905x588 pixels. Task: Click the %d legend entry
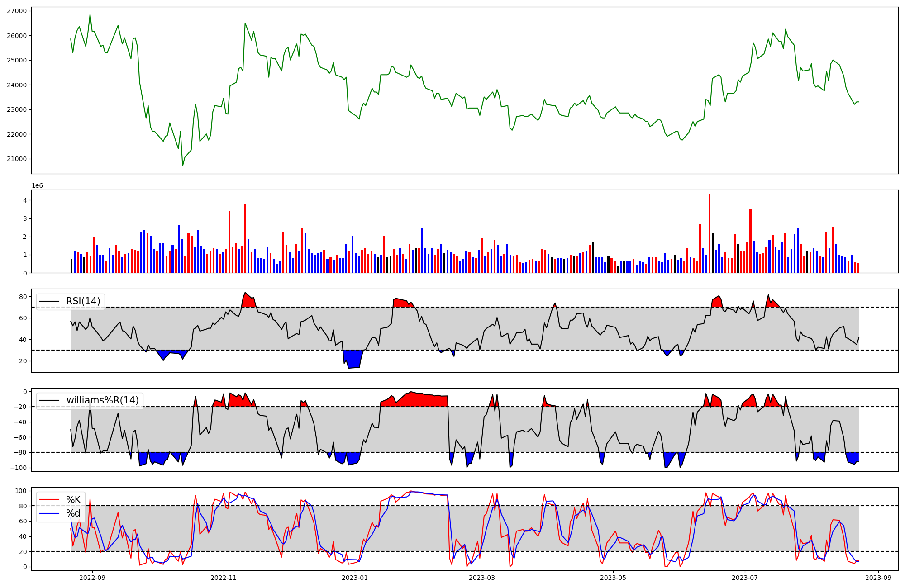[73, 513]
